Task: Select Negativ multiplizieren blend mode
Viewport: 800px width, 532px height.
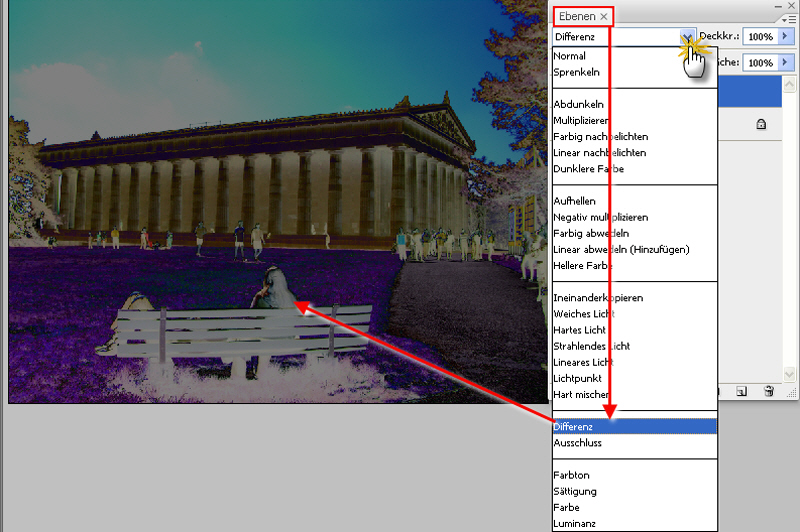Action: coord(600,217)
